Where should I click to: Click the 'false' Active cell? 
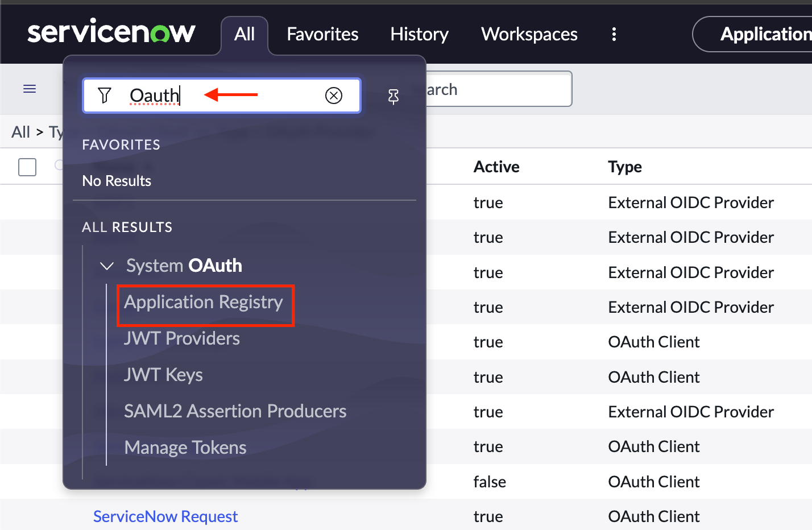coord(490,482)
